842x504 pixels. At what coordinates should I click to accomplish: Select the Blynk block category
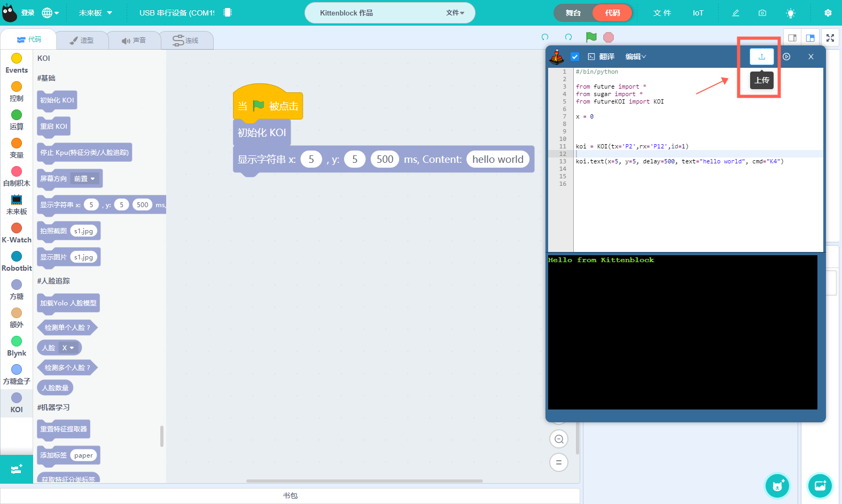point(17,346)
